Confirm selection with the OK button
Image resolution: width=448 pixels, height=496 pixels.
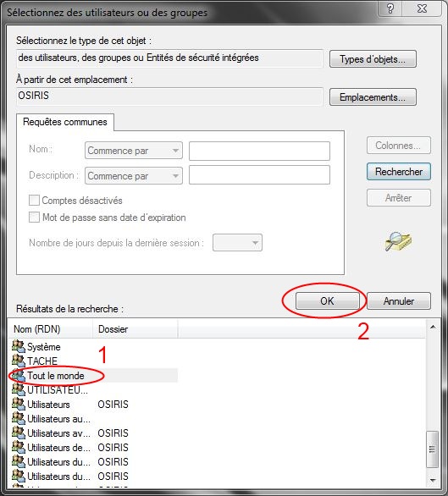(328, 300)
